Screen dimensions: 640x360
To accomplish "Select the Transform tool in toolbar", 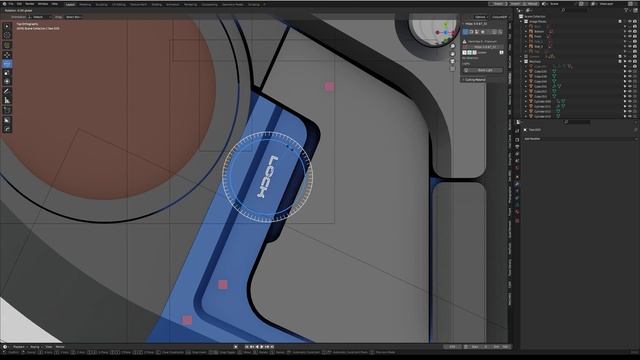I will (x=7, y=82).
